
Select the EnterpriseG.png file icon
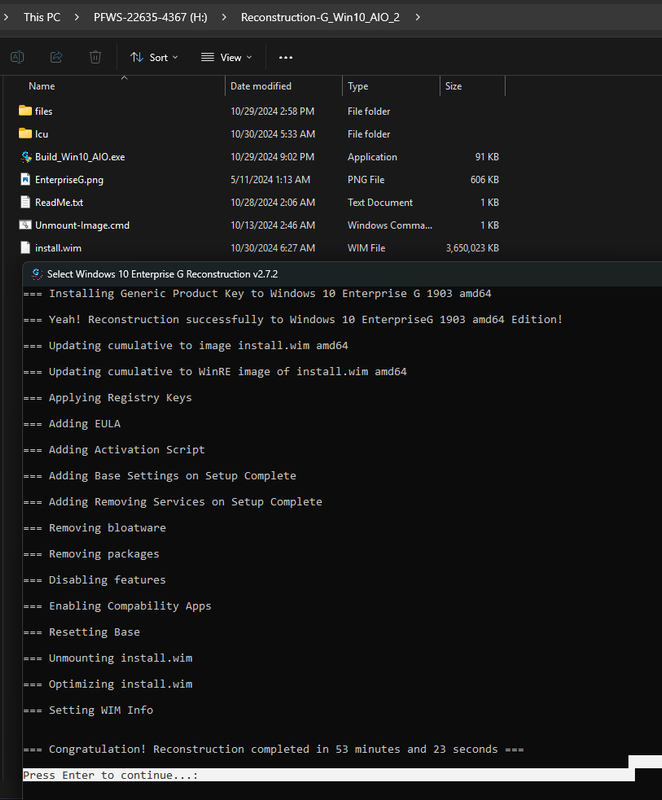coord(25,180)
